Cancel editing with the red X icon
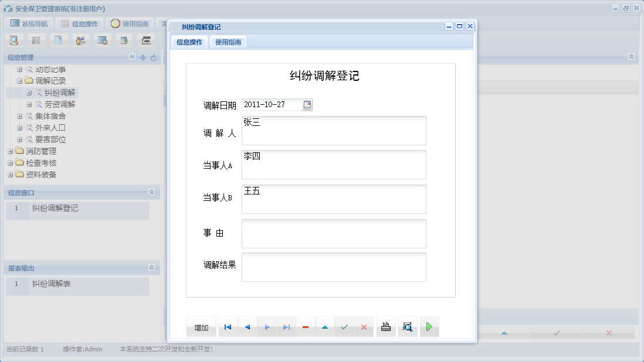 pyautogui.click(x=364, y=327)
